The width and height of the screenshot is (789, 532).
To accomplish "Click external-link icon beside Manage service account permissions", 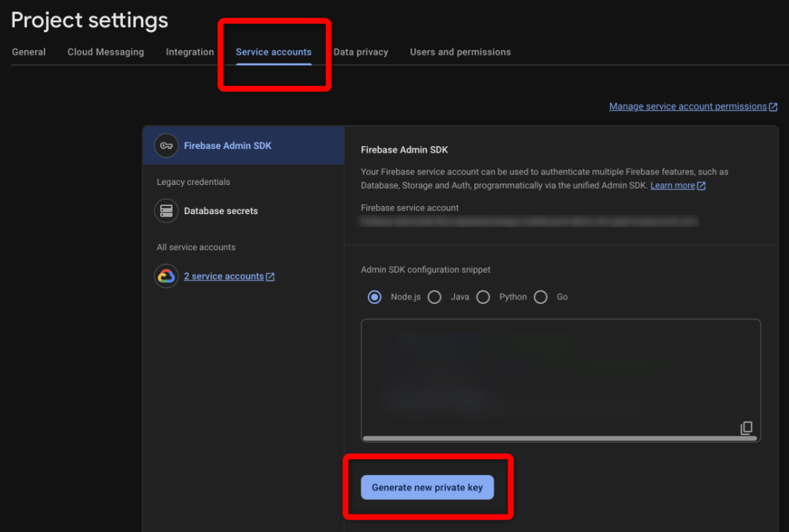I will (774, 107).
